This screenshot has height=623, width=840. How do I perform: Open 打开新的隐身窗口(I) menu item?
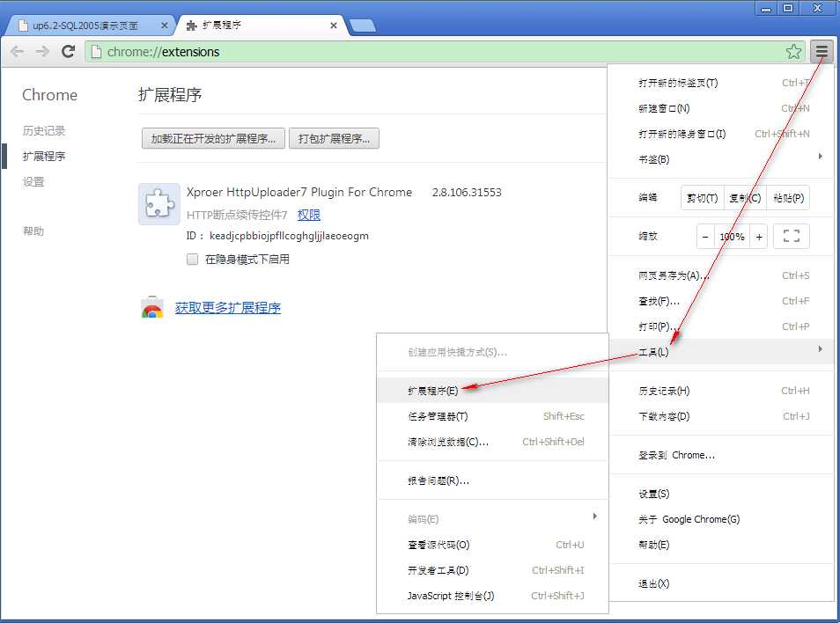pos(721,134)
